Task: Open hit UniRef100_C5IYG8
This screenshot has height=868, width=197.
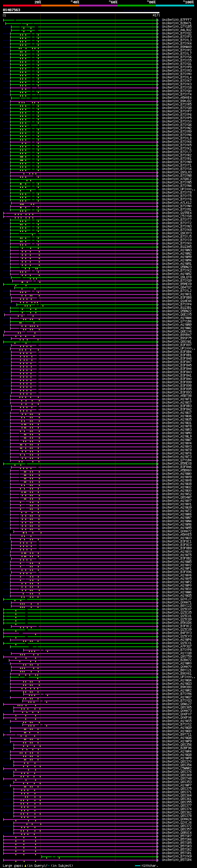Action: pos(176,216)
